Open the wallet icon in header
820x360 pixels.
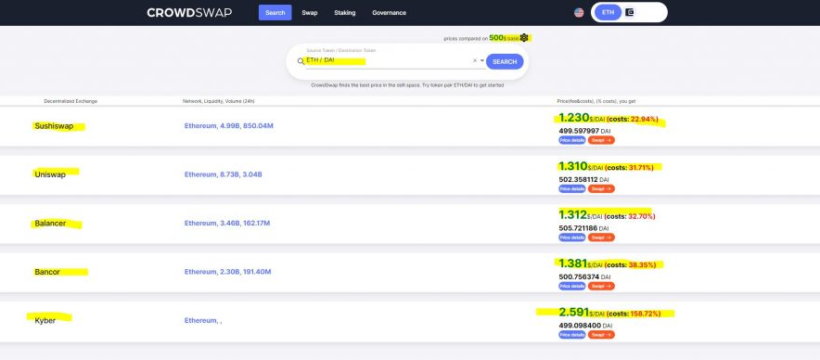point(630,13)
